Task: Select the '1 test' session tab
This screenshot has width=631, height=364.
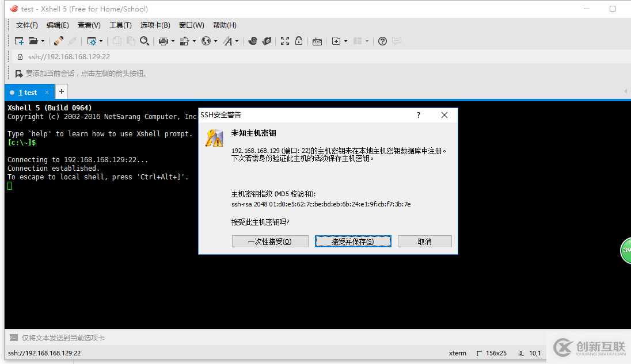Action: [26, 92]
